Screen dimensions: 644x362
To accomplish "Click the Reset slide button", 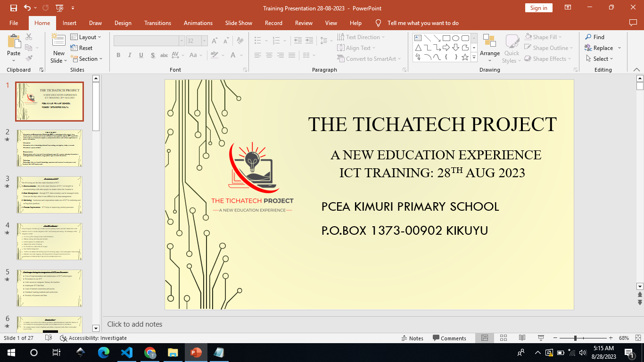I will (82, 48).
